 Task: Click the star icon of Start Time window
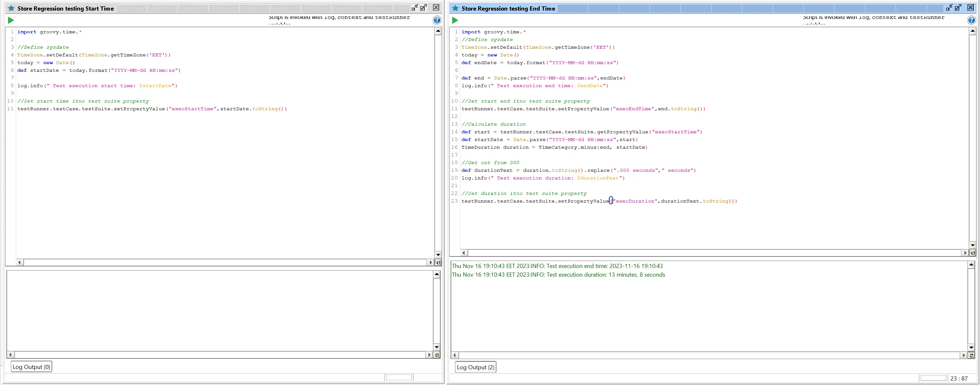(11, 8)
